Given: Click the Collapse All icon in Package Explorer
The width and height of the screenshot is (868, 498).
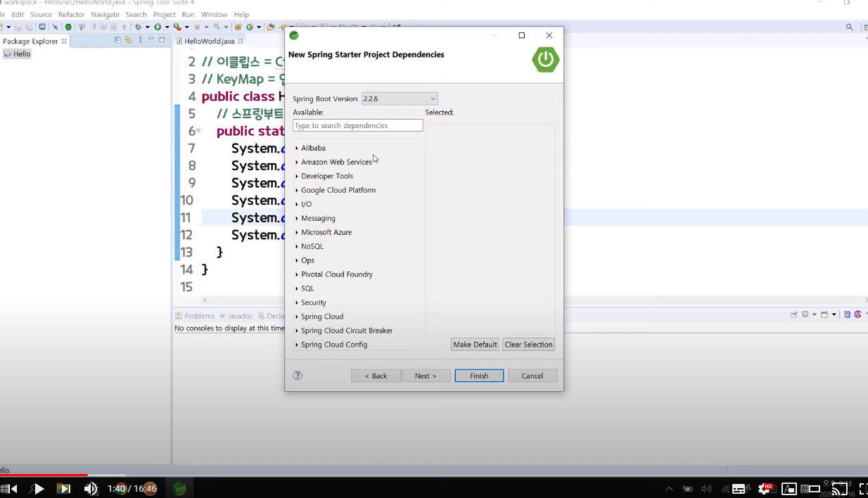Looking at the screenshot, I should point(117,40).
